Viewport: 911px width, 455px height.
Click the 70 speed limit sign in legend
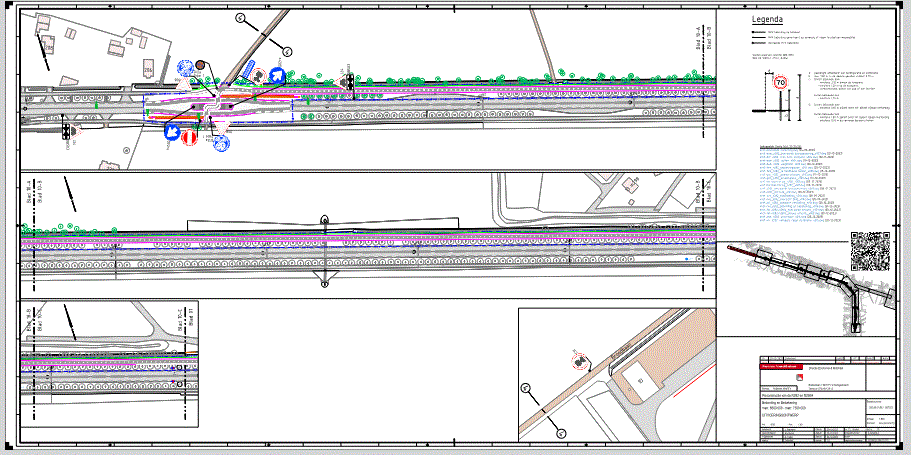[x=781, y=83]
